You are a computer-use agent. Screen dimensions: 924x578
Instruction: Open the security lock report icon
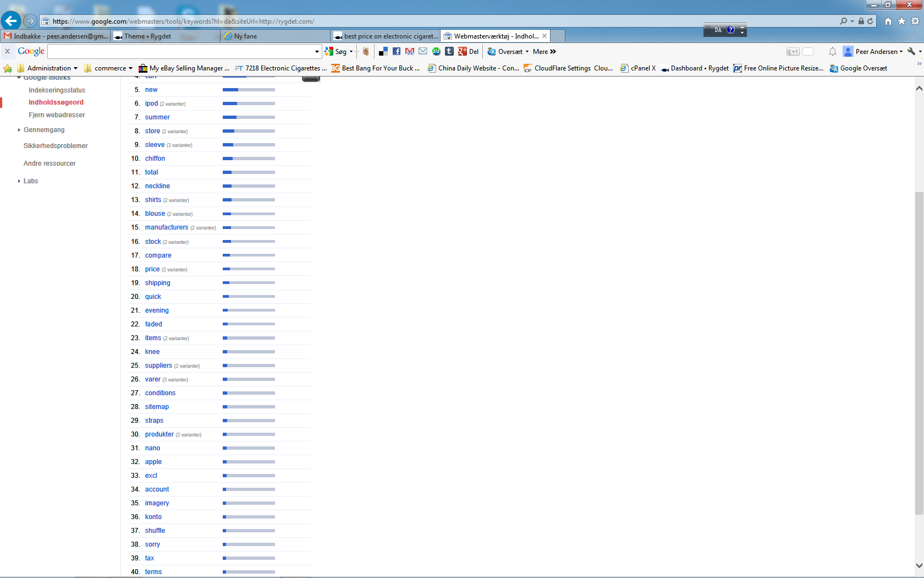[861, 21]
